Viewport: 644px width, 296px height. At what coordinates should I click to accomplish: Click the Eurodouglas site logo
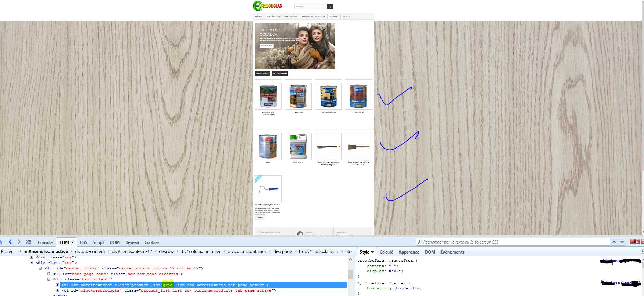268,6
